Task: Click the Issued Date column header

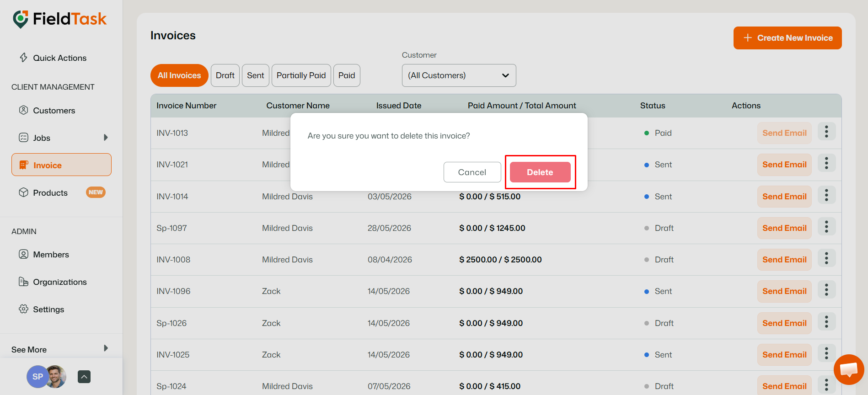Action: 399,106
